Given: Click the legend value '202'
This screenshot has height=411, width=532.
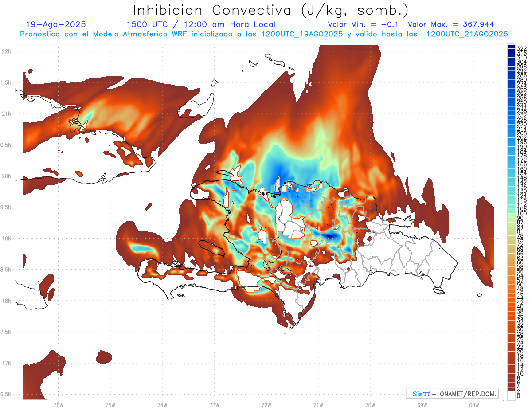Looking at the screenshot, I should [x=522, y=137].
